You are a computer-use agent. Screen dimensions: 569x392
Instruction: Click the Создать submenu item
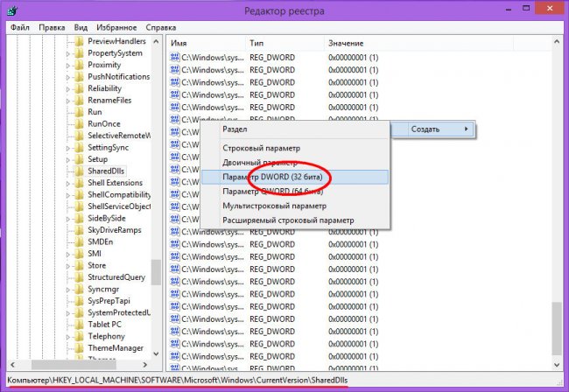coord(432,129)
